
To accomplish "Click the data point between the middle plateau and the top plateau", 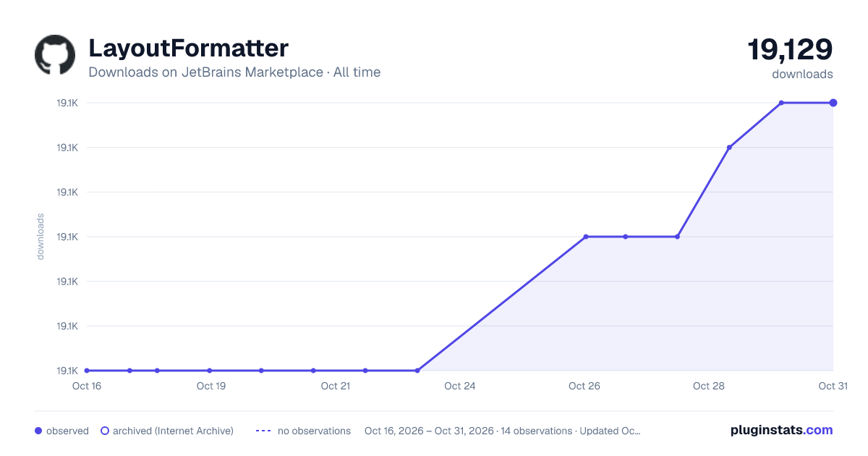I will 729,148.
